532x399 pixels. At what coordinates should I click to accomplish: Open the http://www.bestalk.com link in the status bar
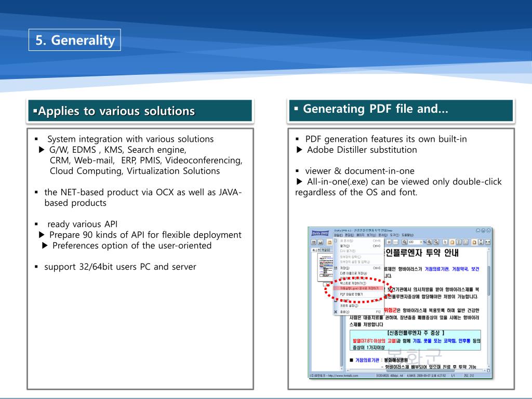coord(343,376)
